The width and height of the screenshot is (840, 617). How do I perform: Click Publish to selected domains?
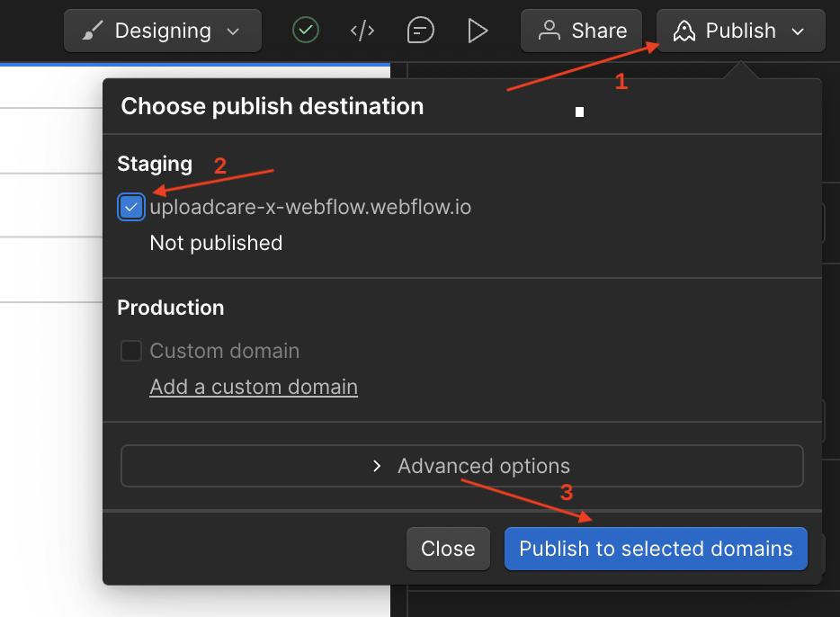[x=655, y=549]
